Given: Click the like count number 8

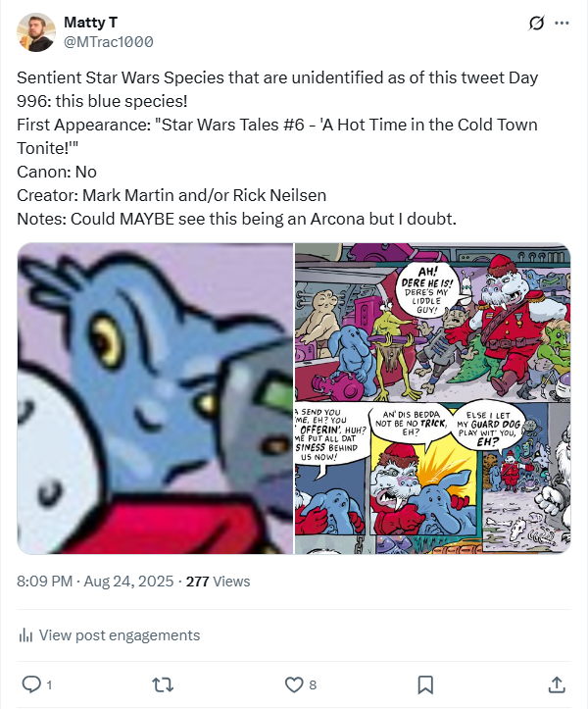Looking at the screenshot, I should click(313, 684).
